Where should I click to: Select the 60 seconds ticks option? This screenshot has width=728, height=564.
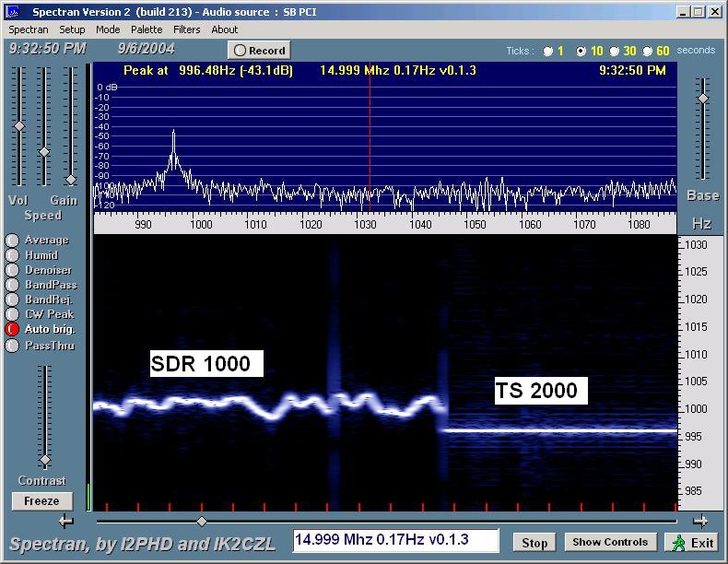[647, 52]
